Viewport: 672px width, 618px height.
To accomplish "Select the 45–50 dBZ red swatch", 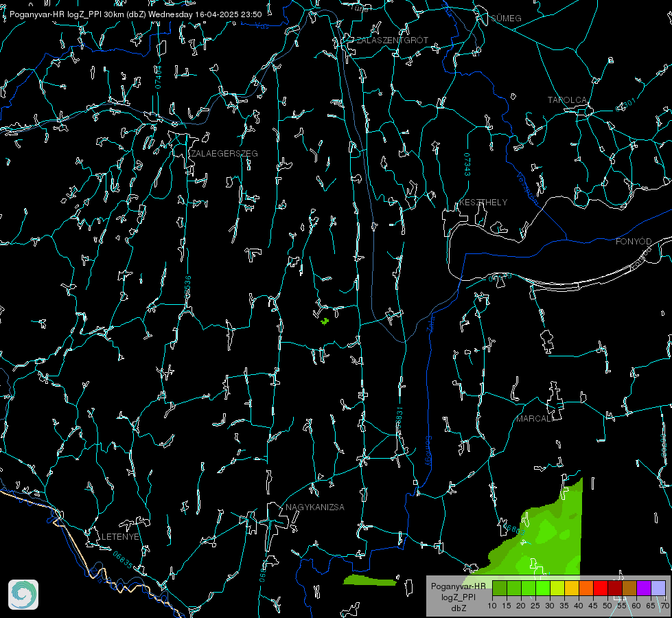I will click(x=601, y=588).
